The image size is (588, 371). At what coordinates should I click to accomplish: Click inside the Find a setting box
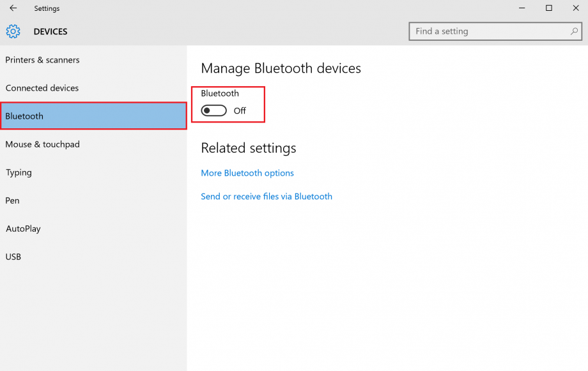(486, 31)
